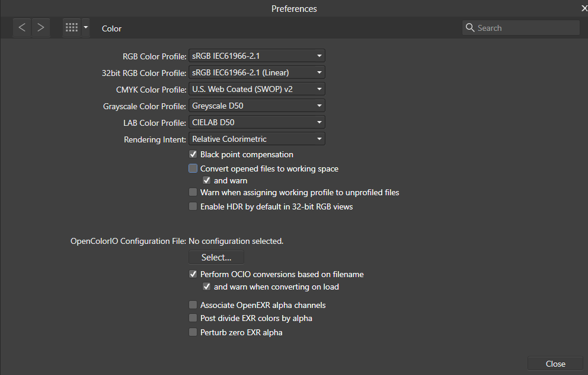Close Preferences with the X icon
Viewport: 588px width, 375px height.
pyautogui.click(x=584, y=8)
